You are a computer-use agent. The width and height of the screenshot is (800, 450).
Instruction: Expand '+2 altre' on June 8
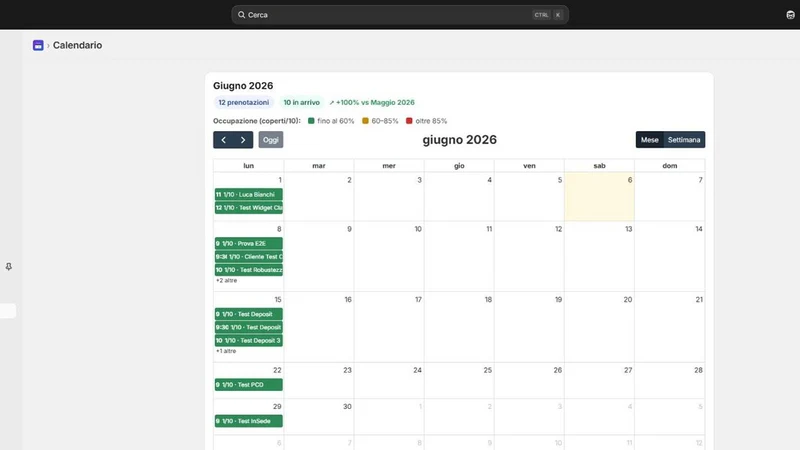(226, 281)
